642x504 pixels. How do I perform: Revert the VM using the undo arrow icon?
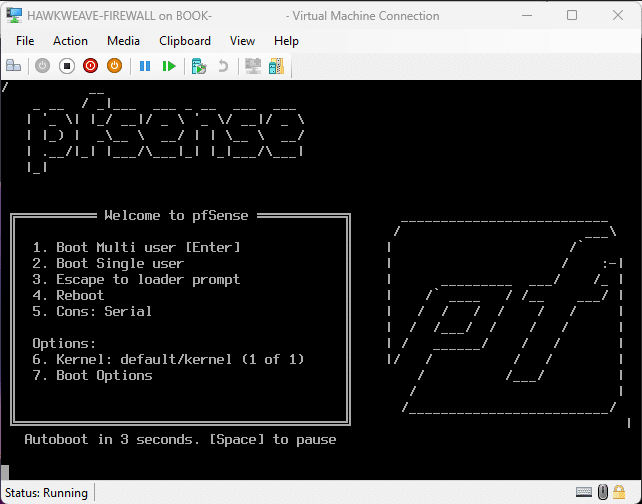click(223, 66)
